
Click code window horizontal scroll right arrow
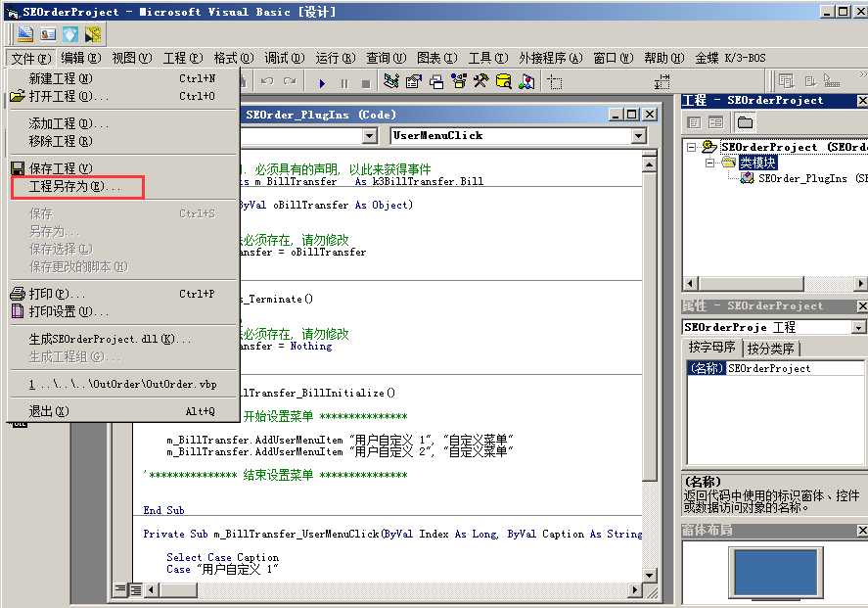pyautogui.click(x=634, y=590)
